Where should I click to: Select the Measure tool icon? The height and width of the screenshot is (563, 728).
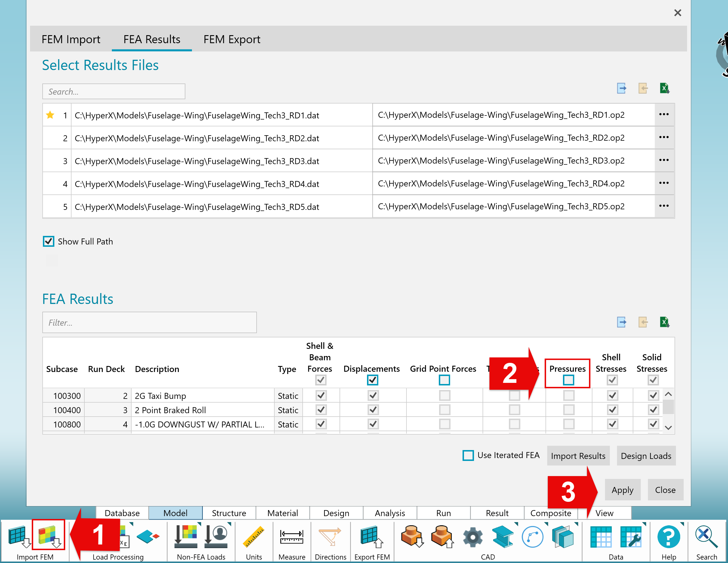[292, 537]
